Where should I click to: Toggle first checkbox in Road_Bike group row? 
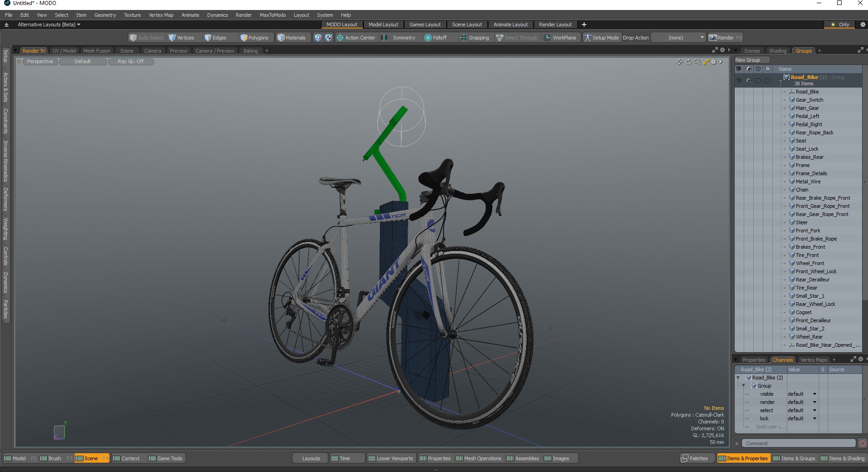pos(758,80)
